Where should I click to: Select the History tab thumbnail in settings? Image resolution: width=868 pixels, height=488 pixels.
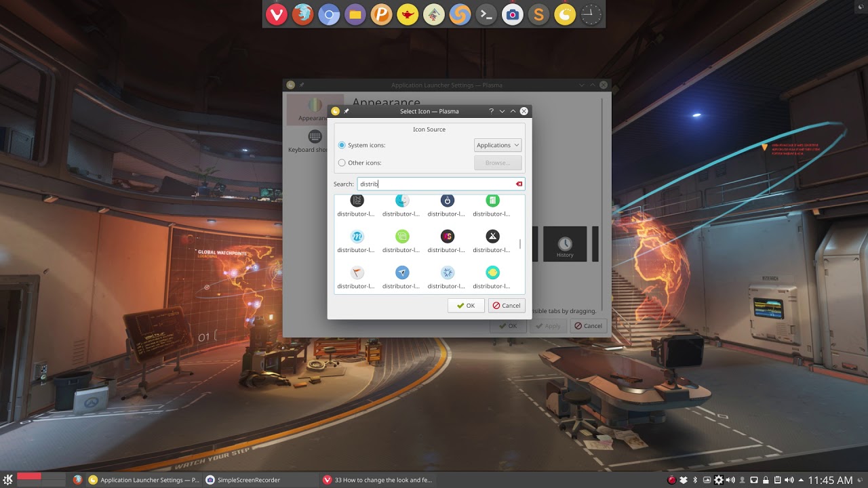point(565,244)
